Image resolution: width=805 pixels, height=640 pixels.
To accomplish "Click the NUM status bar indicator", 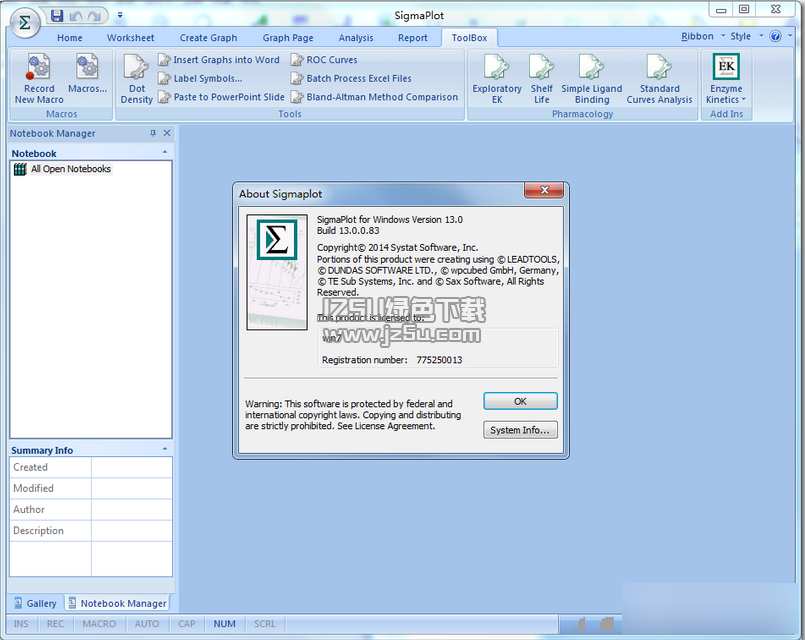I will point(224,624).
